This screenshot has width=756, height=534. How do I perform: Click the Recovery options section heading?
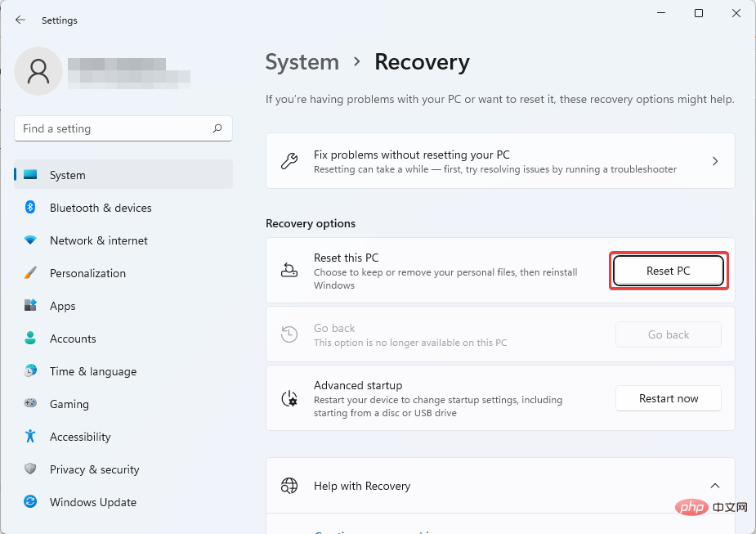[x=311, y=223]
